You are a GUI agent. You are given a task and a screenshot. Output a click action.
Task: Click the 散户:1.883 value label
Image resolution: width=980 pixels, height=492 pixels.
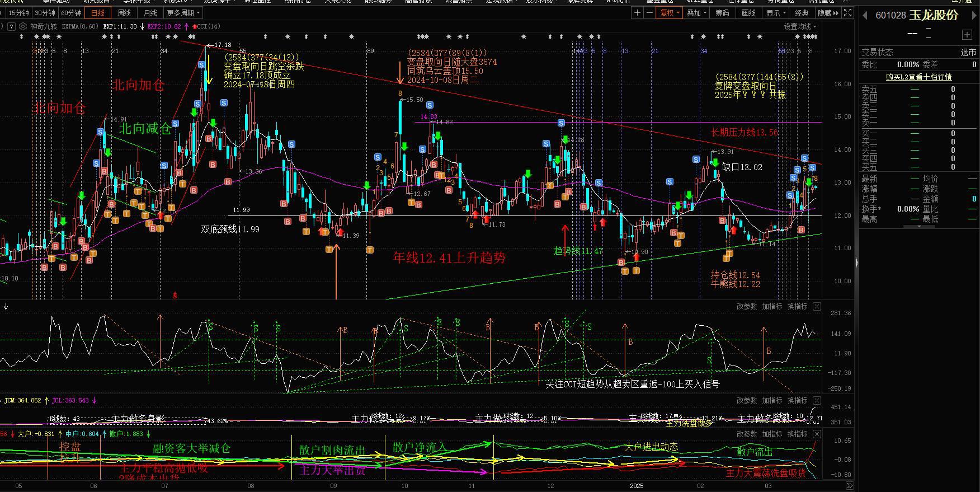click(125, 434)
